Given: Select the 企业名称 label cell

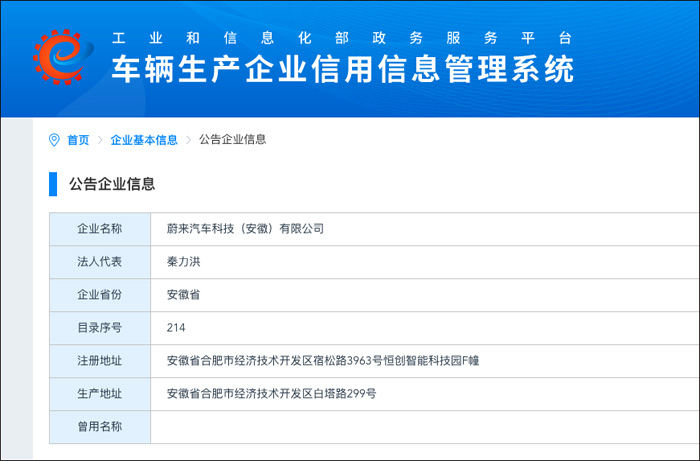Looking at the screenshot, I should click(x=100, y=229).
